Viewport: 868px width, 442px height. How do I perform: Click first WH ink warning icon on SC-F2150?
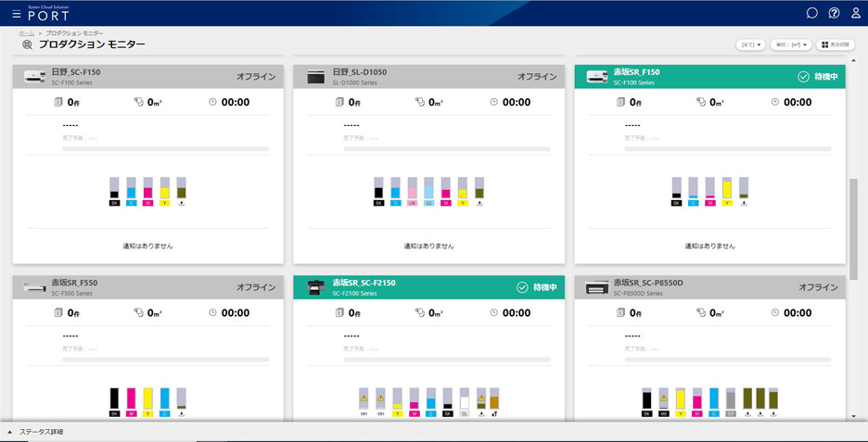(x=364, y=398)
